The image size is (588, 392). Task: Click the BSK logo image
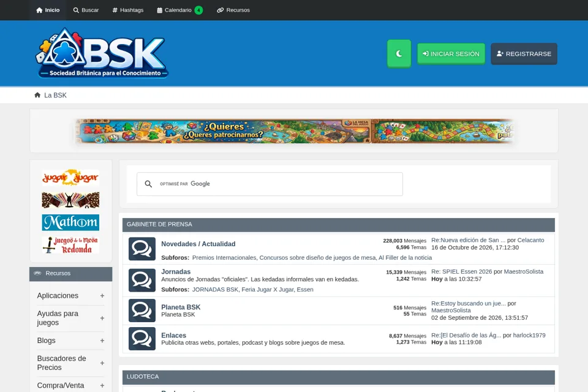(102, 53)
